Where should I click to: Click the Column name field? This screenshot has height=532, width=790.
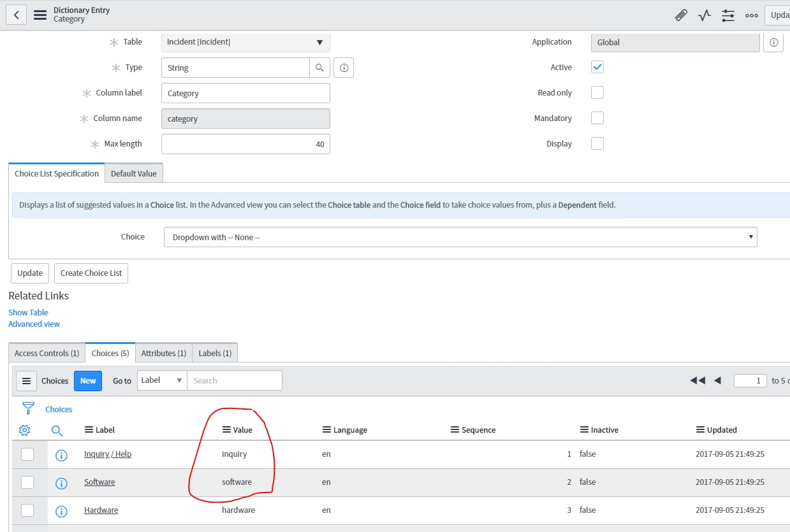(x=245, y=119)
